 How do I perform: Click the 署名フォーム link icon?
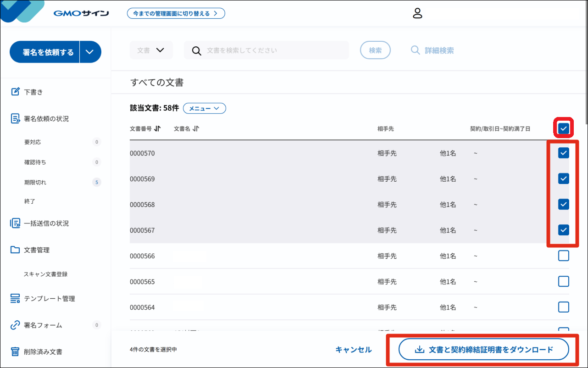coord(16,325)
